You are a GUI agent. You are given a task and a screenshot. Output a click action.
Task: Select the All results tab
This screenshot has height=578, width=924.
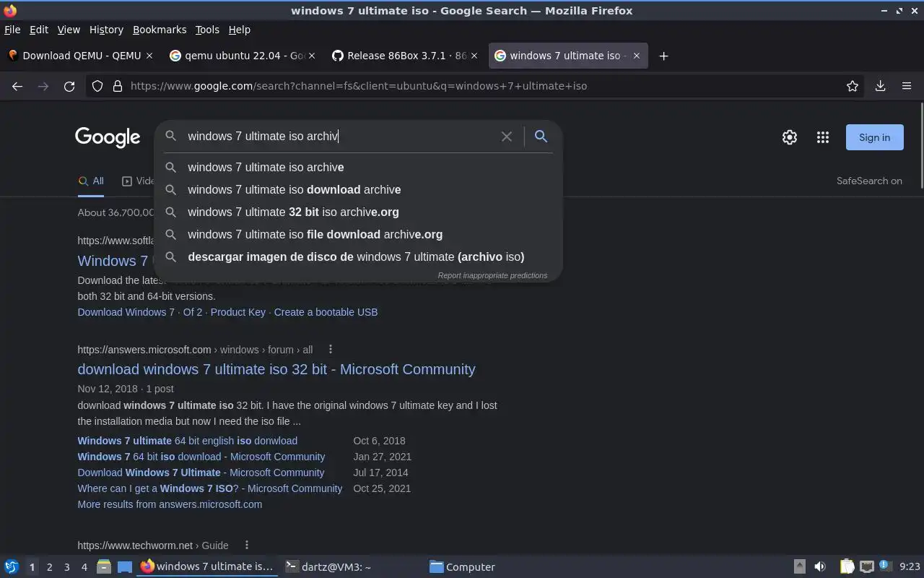(x=91, y=181)
